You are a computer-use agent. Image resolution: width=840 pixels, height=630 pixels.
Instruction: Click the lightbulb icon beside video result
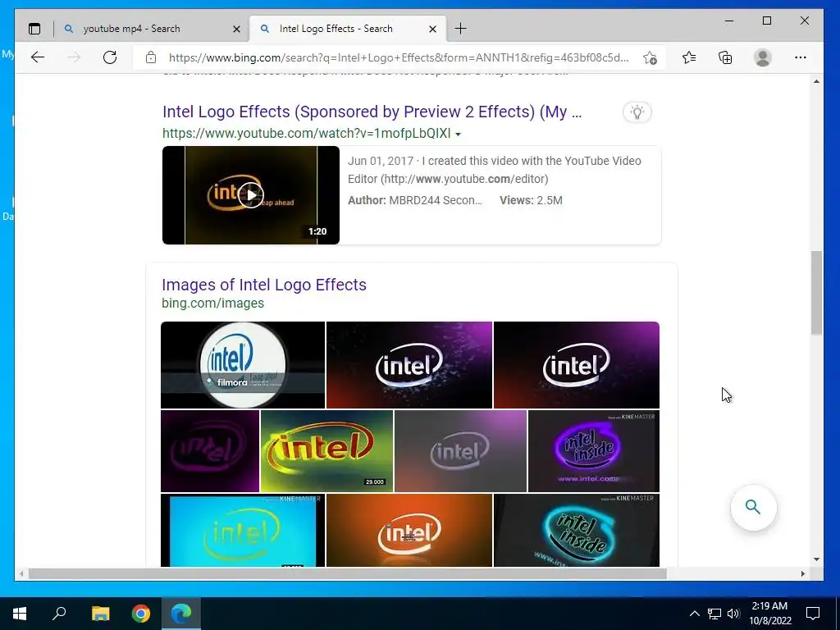[x=637, y=112]
